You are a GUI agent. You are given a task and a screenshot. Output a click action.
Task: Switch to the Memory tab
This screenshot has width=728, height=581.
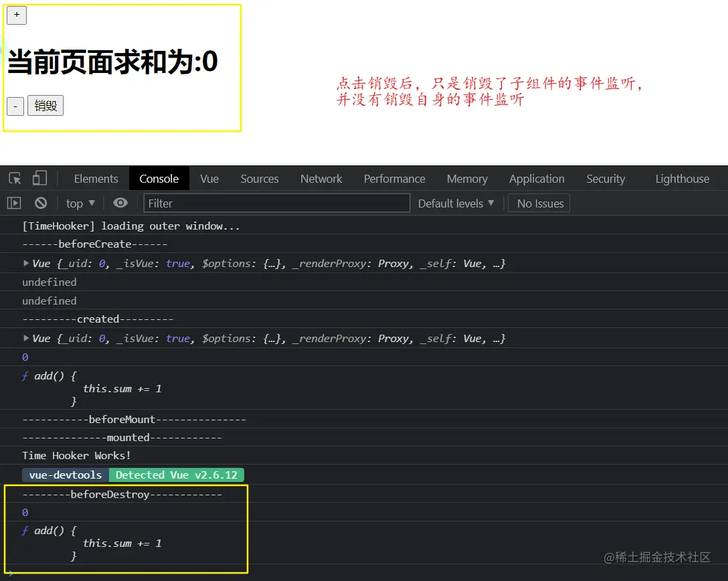[x=467, y=179]
